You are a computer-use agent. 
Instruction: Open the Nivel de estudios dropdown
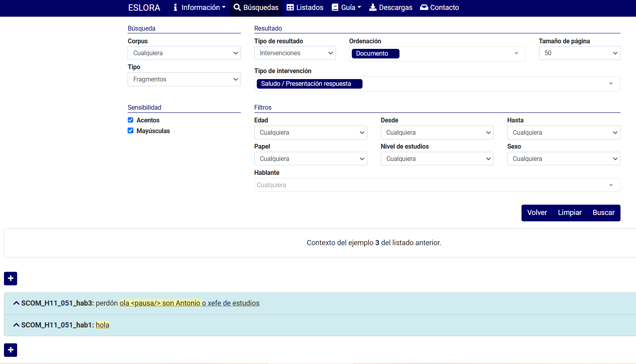click(x=437, y=159)
